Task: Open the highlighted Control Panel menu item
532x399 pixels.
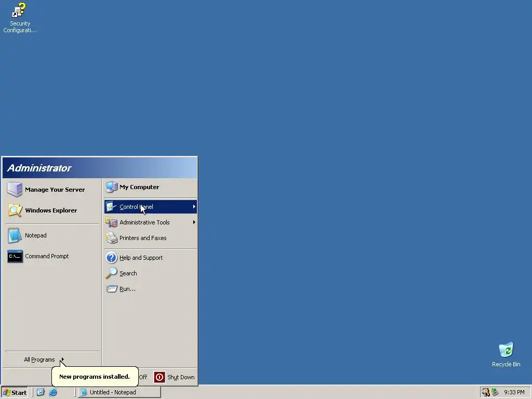Action: (151, 207)
